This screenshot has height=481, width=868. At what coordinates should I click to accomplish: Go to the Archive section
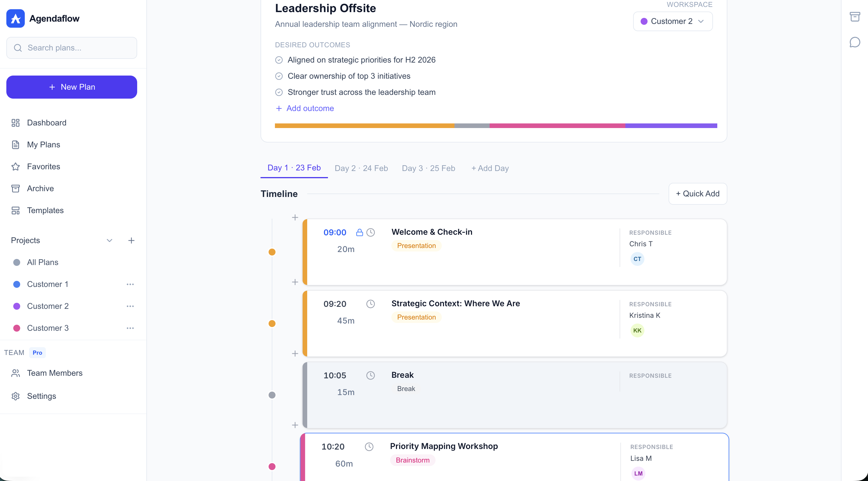(x=40, y=188)
